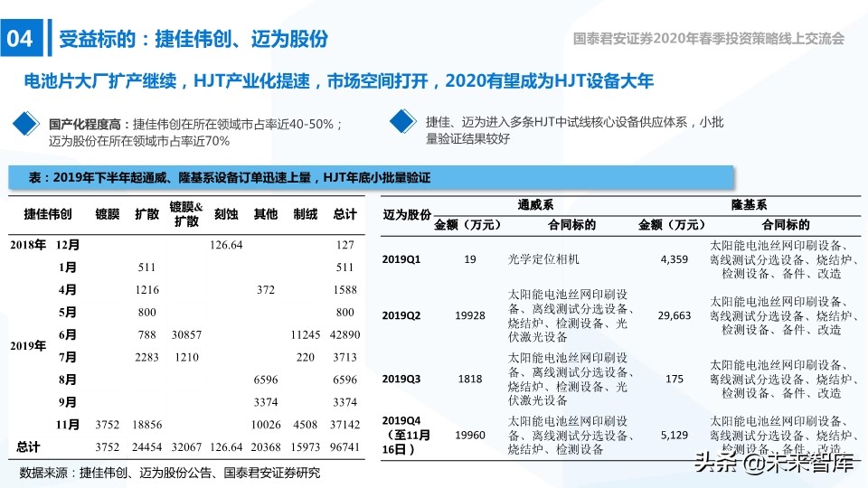Select the amount '1818'
The height and width of the screenshot is (488, 868).
point(470,379)
